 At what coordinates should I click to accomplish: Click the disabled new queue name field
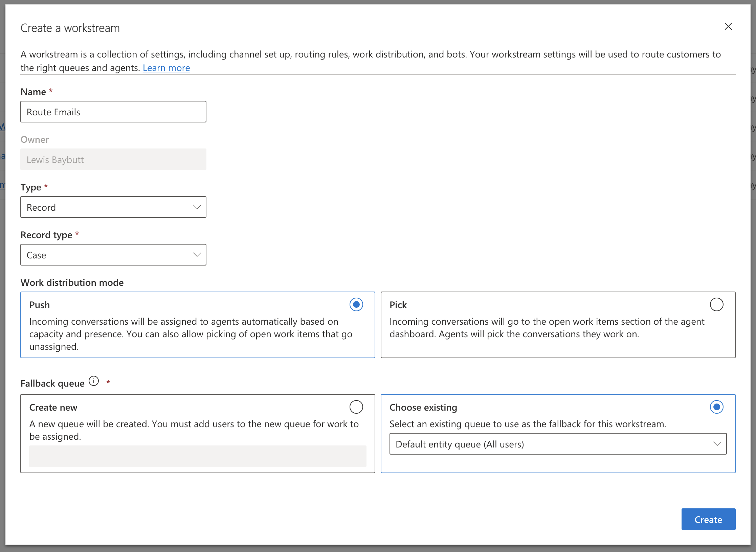click(x=198, y=456)
